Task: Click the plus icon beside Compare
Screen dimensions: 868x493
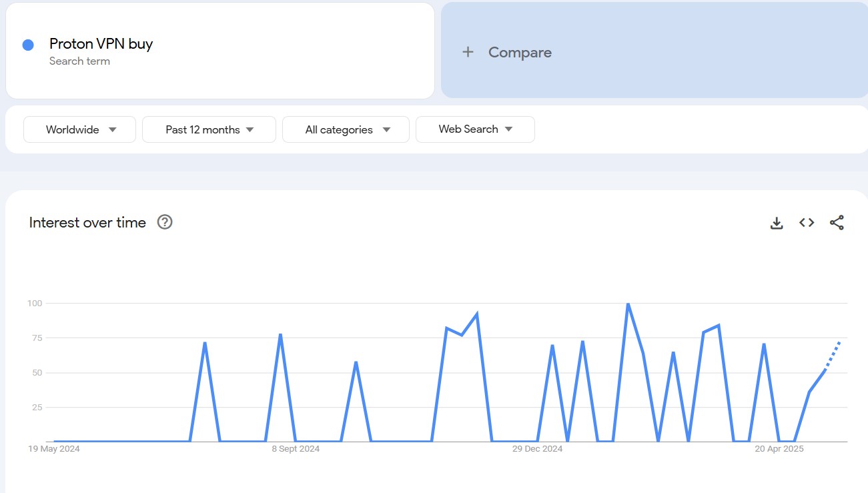Action: tap(468, 52)
